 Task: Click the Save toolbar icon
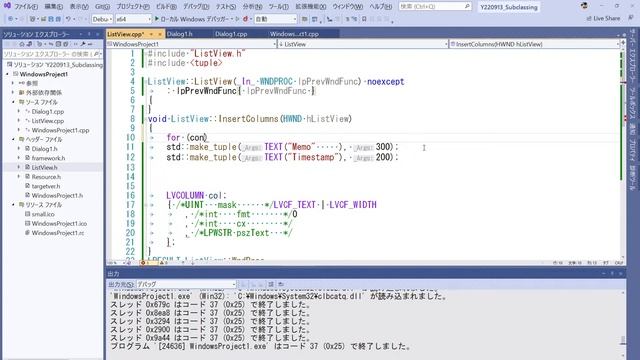coord(51,19)
